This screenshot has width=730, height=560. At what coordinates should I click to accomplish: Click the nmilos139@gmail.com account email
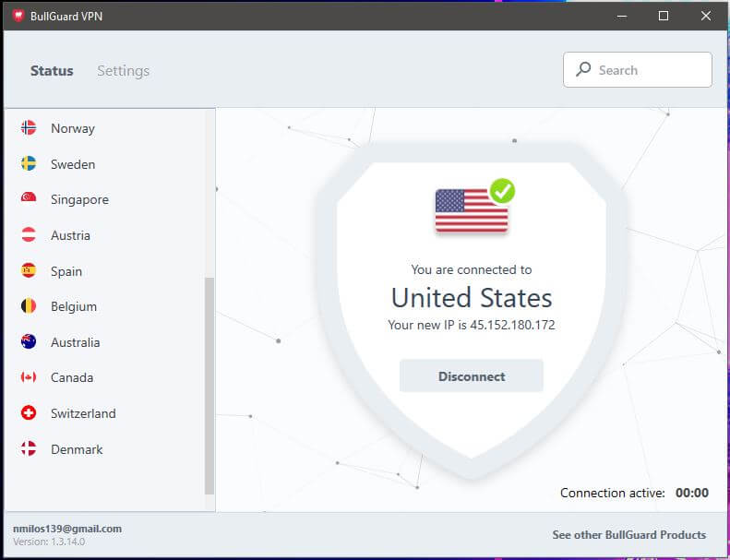click(x=67, y=529)
